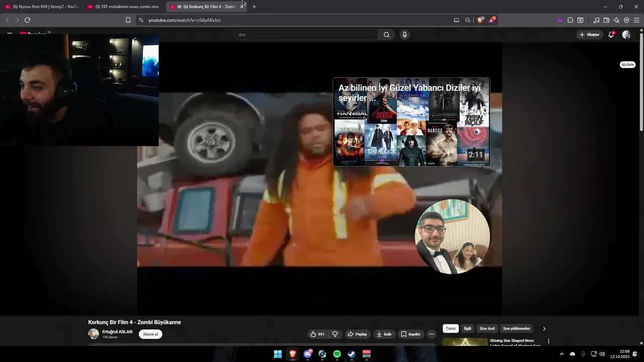Go forward using the browser forward arrow
This screenshot has height=362, width=644.
click(x=17, y=20)
